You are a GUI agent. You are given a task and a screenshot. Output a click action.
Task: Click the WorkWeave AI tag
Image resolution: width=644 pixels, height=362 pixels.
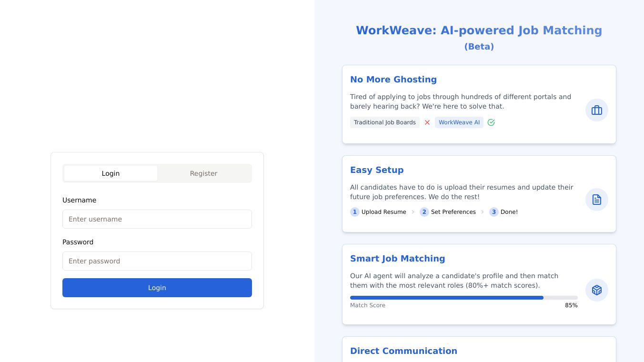point(459,122)
